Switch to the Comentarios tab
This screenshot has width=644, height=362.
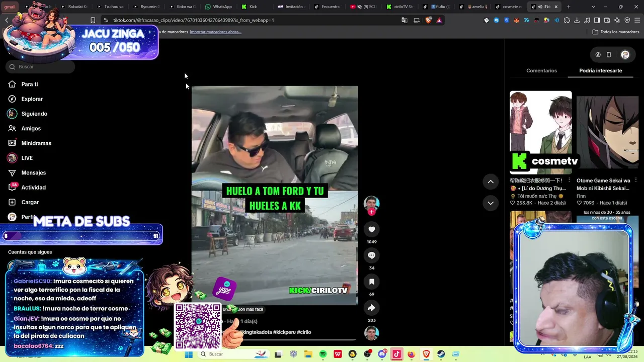pos(541,71)
